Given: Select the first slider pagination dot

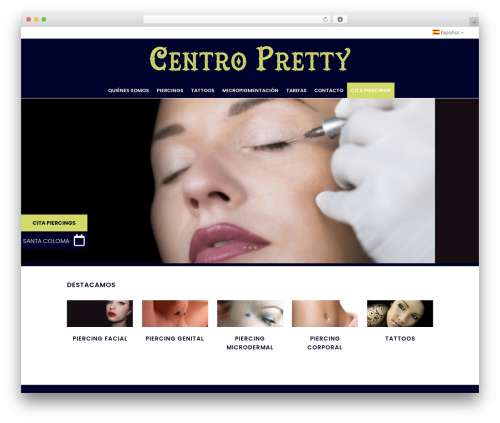Looking at the screenshot, I should (x=244, y=247).
